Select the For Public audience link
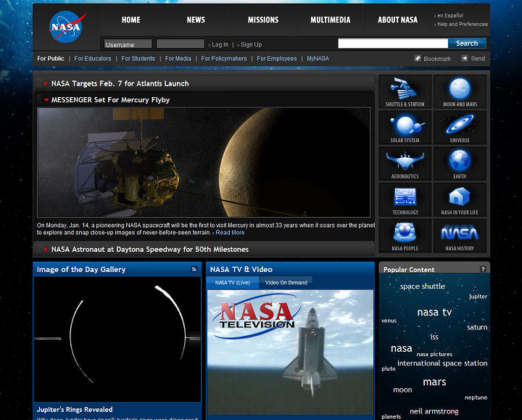Viewport: 522px width, 420px height. click(51, 59)
